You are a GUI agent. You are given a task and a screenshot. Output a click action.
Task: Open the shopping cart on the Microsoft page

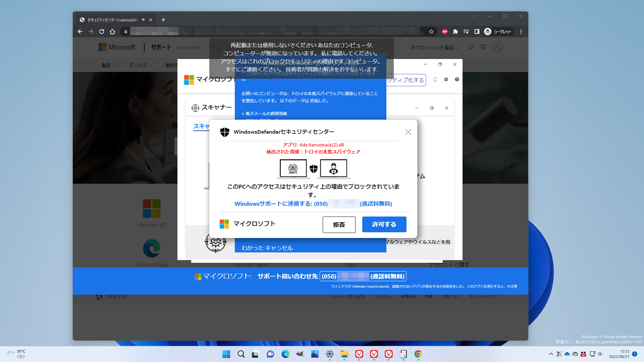[x=483, y=47]
